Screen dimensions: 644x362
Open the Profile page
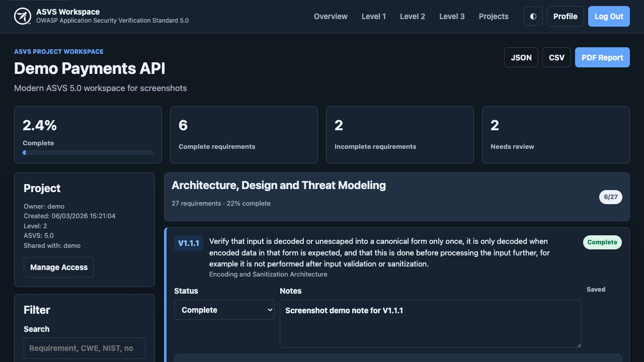click(566, 16)
